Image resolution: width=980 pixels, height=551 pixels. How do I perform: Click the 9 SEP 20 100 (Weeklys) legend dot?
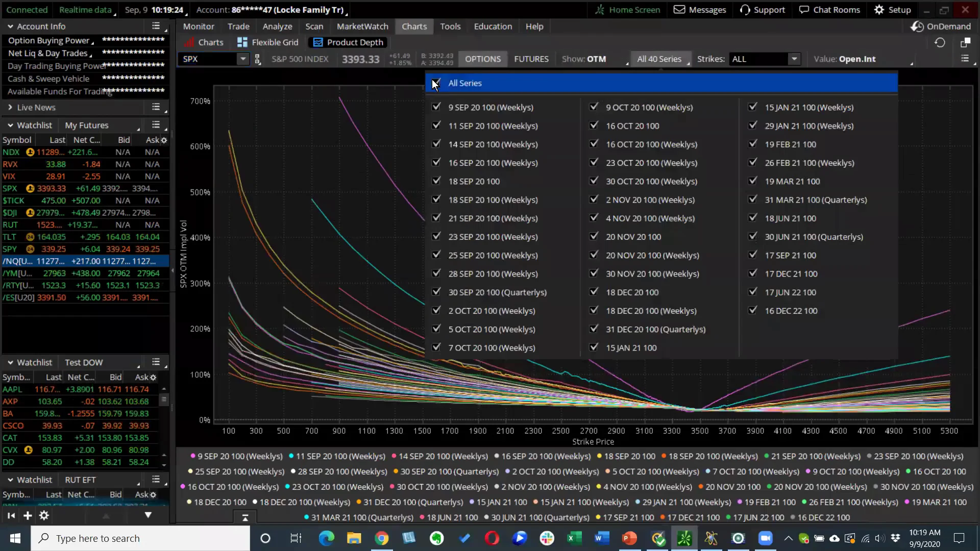tap(193, 456)
